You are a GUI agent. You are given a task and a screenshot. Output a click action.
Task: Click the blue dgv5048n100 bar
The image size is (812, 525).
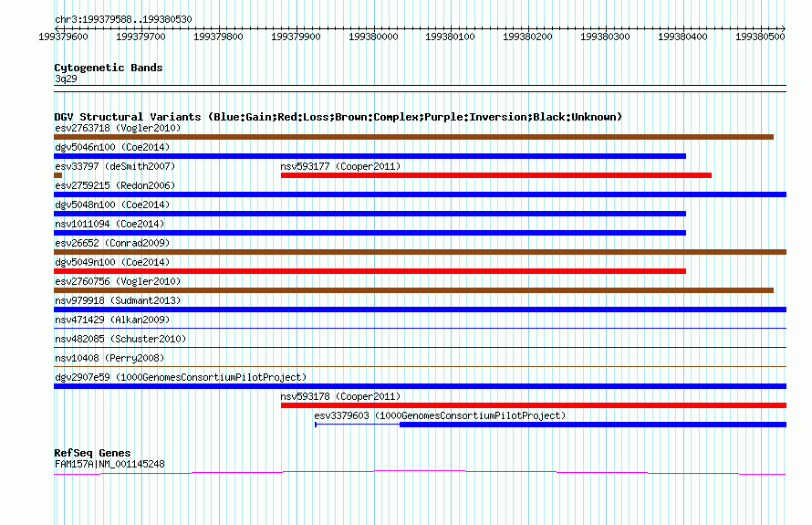coord(370,214)
